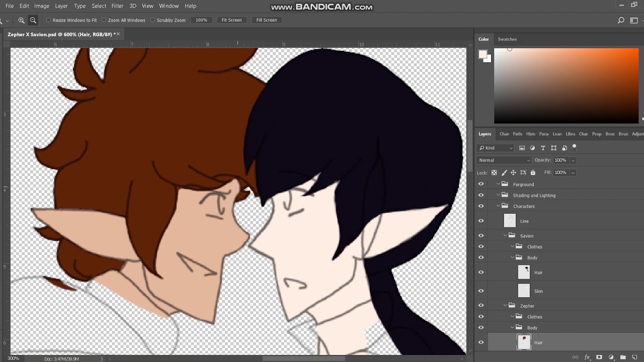This screenshot has height=362, width=644.
Task: Select the Savion Hair layer thumbnail
Action: point(524,272)
